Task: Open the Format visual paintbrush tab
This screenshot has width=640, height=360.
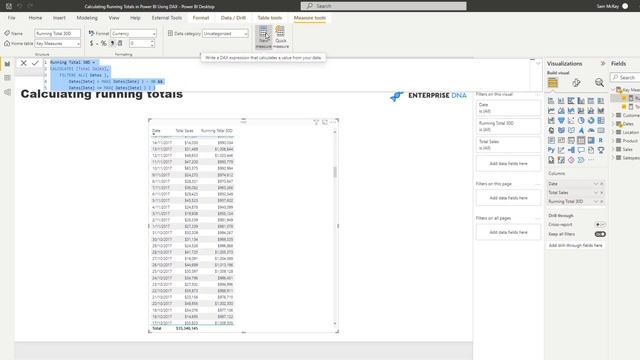Action: tap(576, 83)
